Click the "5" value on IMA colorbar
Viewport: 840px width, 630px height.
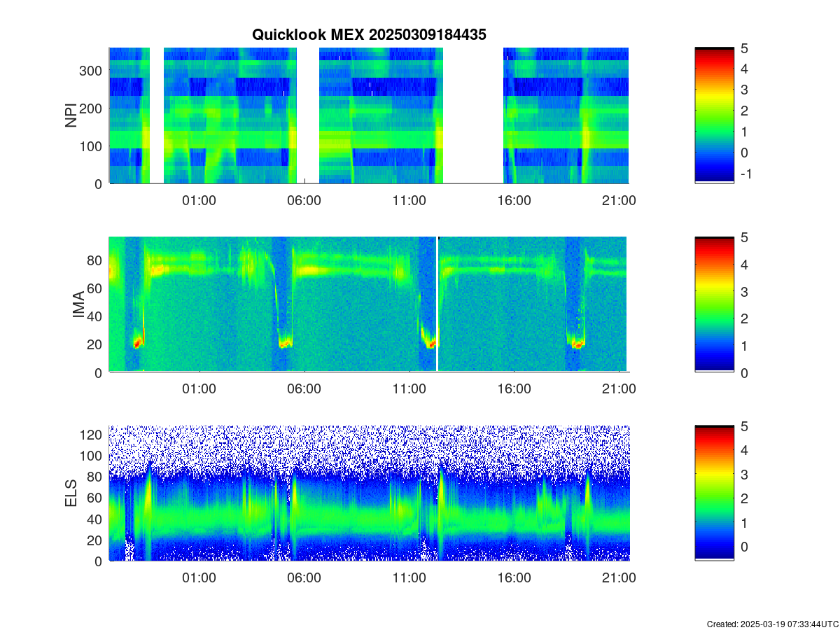(743, 237)
